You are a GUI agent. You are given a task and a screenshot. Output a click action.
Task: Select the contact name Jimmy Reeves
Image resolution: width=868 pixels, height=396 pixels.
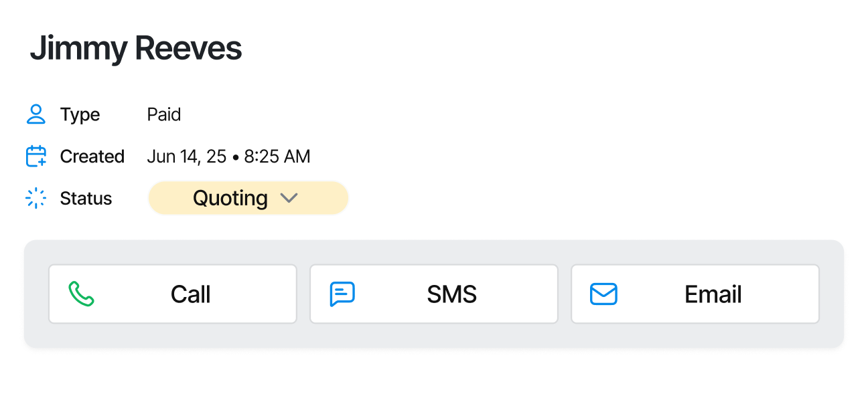136,47
